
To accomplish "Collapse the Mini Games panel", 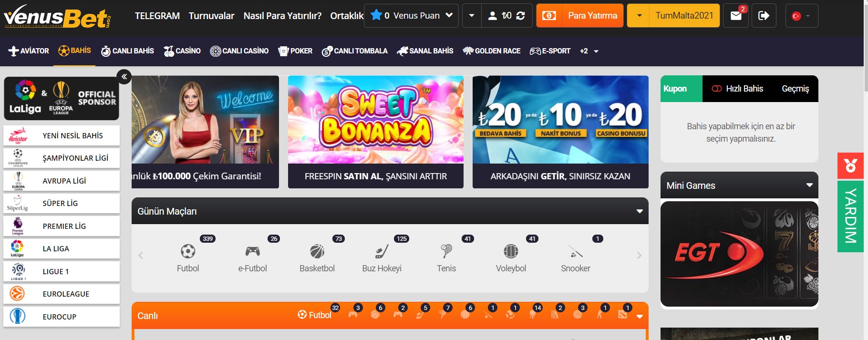I will point(809,185).
